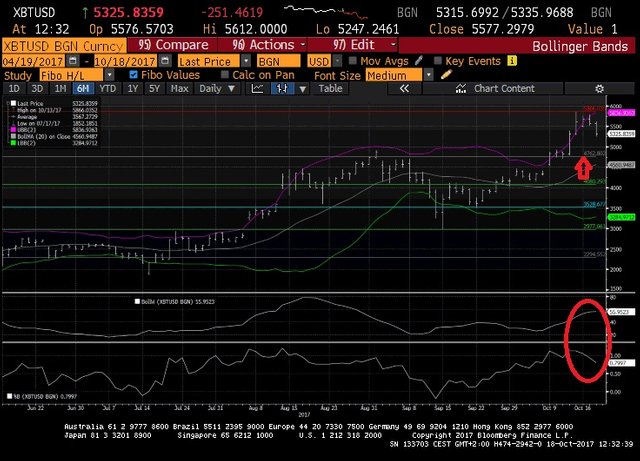Expand chart type dropdown arrow
Screen dimensions: 640x461
pyautogui.click(x=302, y=89)
